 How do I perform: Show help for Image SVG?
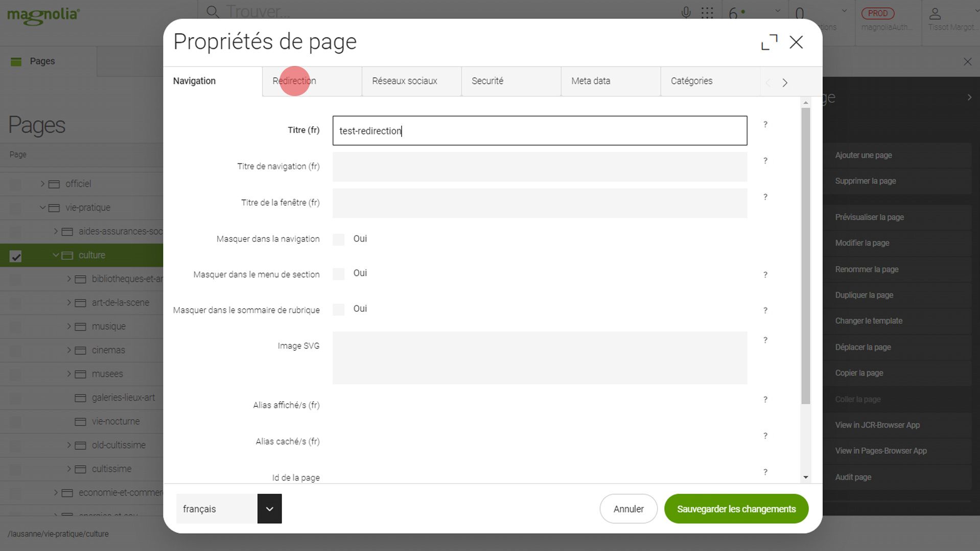tap(765, 340)
